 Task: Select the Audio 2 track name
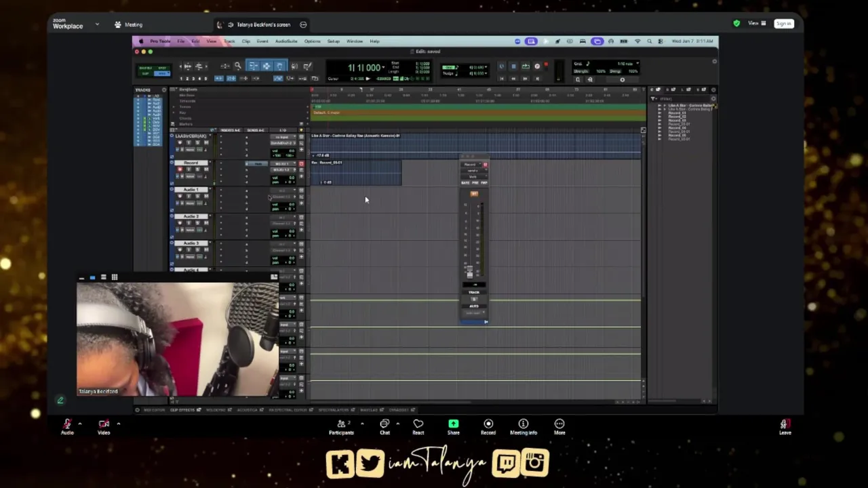(191, 216)
